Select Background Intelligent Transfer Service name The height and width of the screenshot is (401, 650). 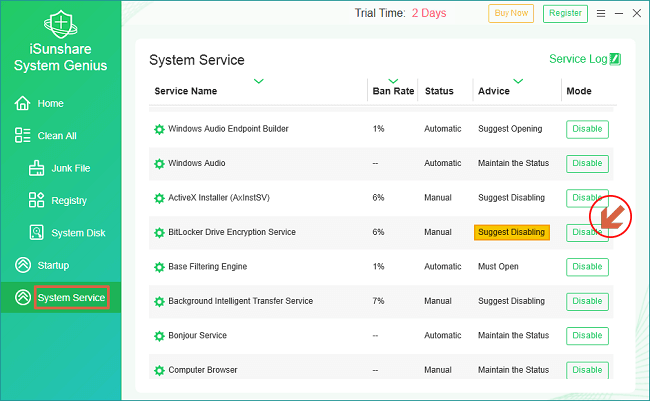pos(240,301)
